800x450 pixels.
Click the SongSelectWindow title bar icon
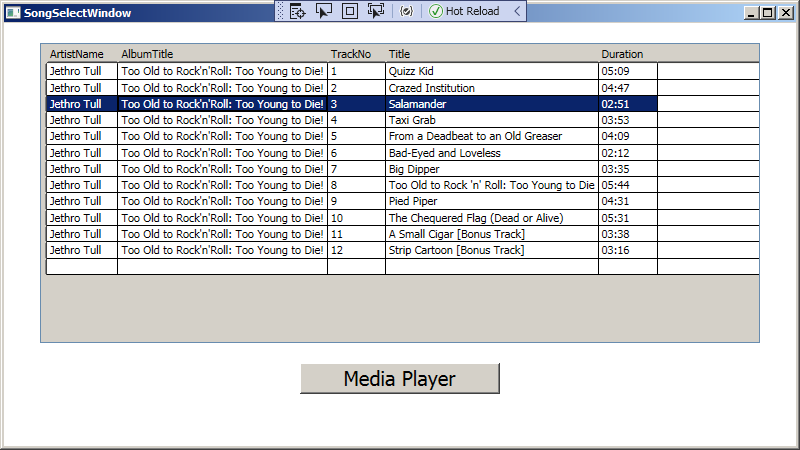tap(13, 13)
